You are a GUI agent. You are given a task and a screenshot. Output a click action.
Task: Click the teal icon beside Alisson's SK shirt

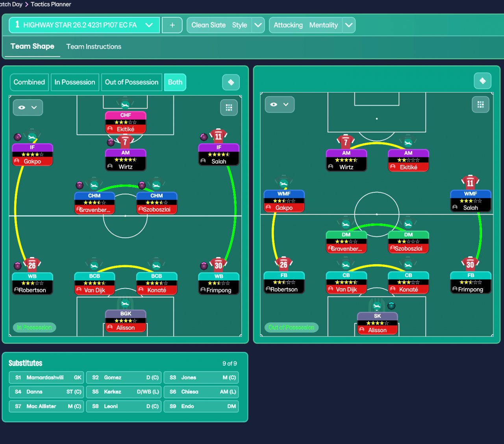tap(391, 305)
